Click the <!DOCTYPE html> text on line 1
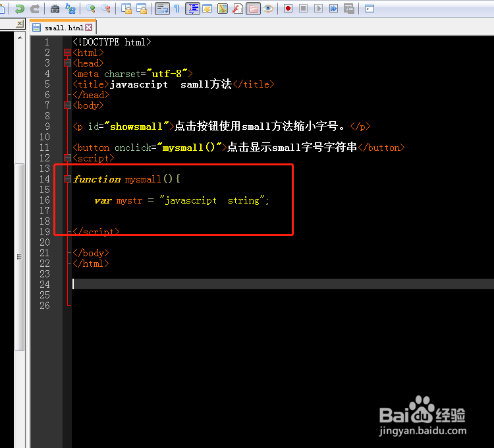Screen dimensions: 494x448 [x=112, y=42]
